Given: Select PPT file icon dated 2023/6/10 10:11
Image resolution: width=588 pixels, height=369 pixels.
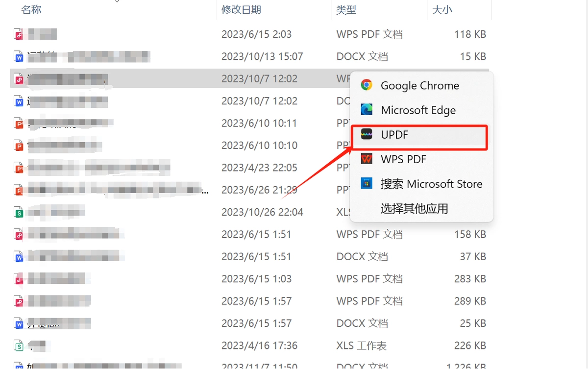Looking at the screenshot, I should coord(19,123).
